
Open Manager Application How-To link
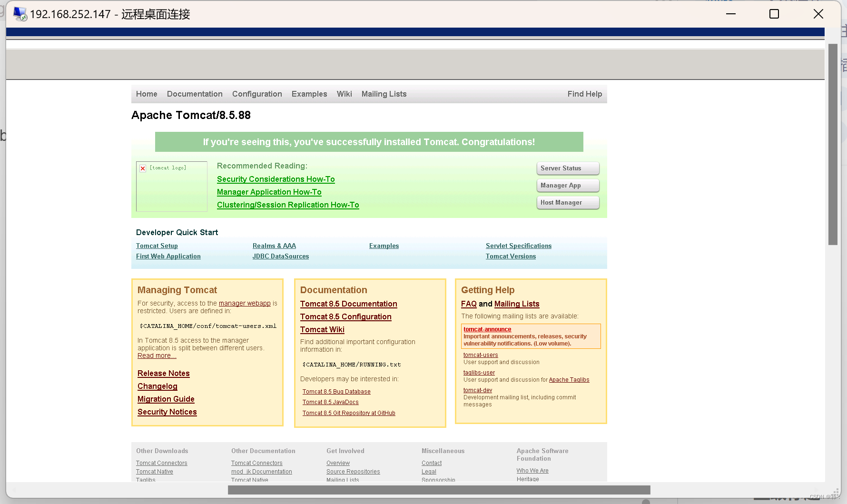[269, 192]
